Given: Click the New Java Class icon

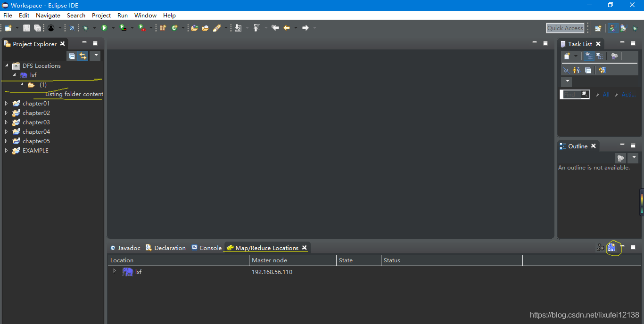Looking at the screenshot, I should point(174,28).
